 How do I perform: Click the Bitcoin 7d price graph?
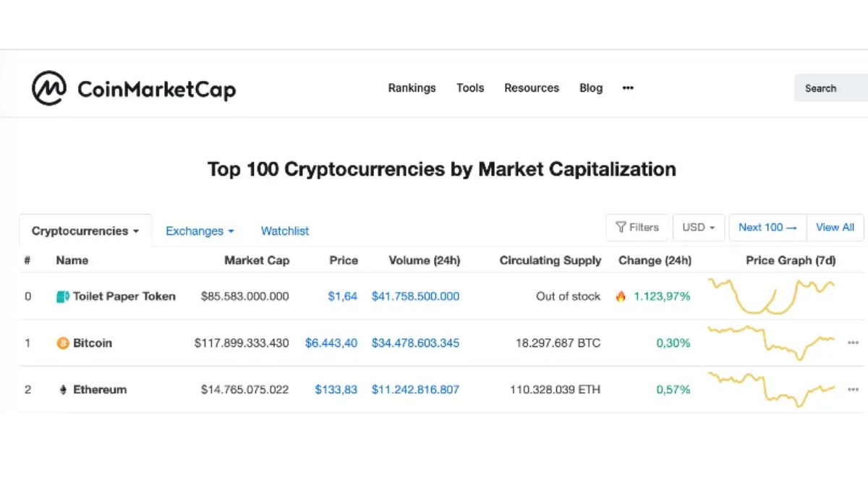coord(771,343)
